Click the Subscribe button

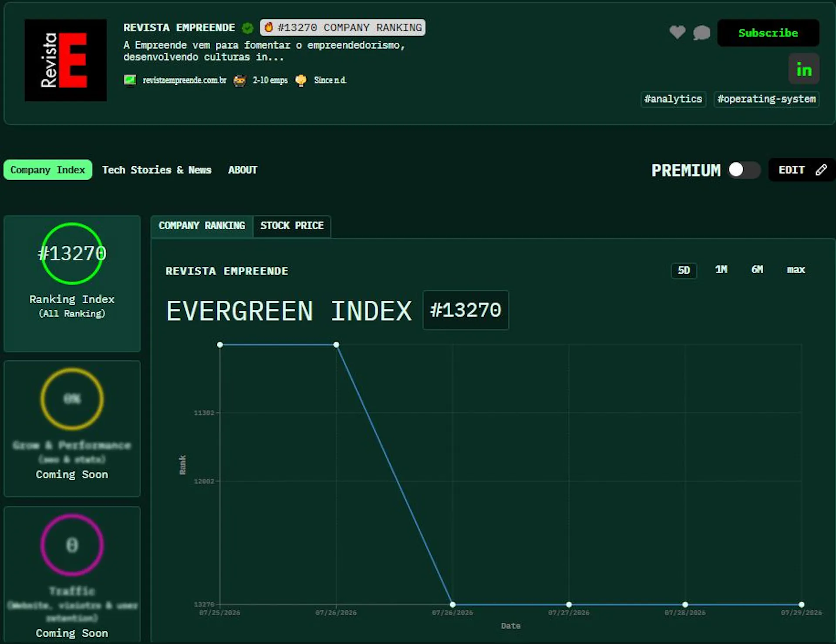(x=768, y=33)
